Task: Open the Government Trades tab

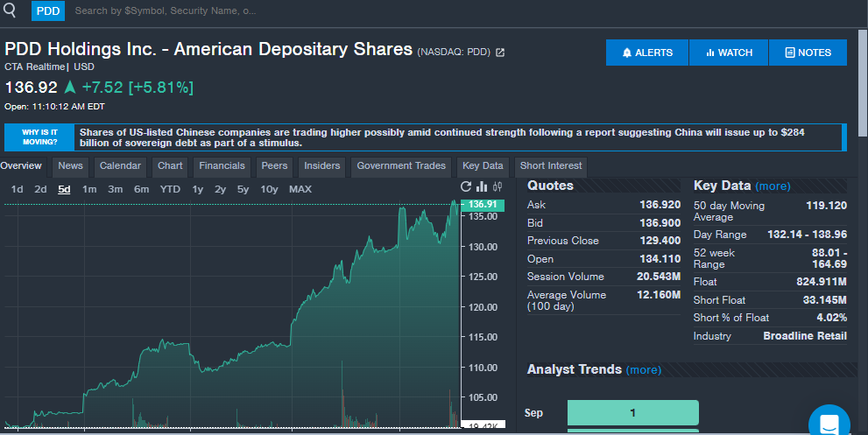Action: (x=401, y=166)
